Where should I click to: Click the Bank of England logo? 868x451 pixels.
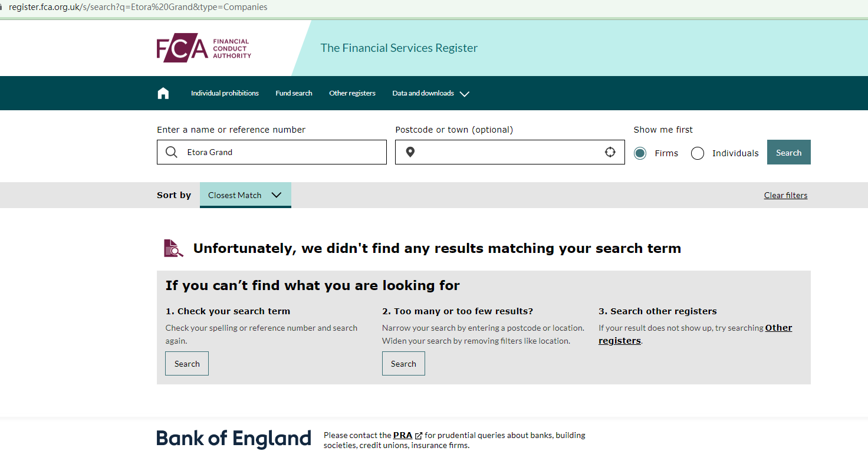234,439
